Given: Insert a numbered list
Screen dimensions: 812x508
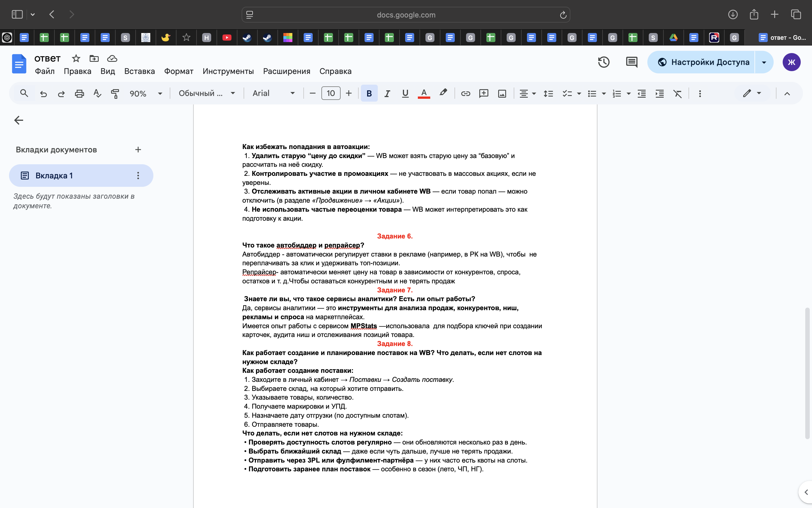Looking at the screenshot, I should 617,93.
